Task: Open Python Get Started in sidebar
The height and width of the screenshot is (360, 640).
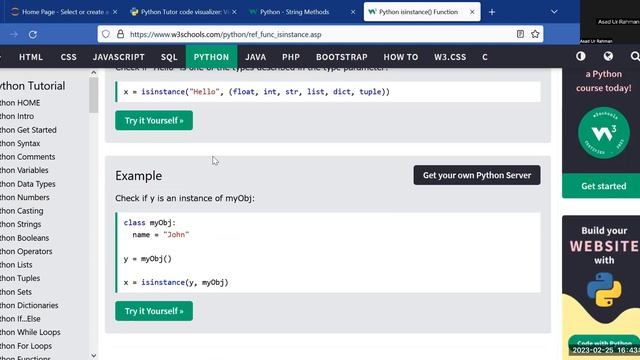Action: click(28, 130)
